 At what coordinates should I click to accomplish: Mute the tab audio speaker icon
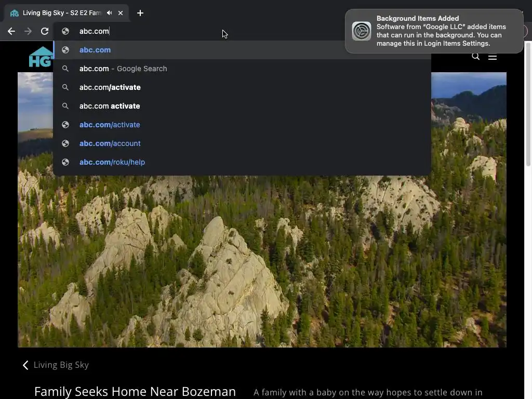pyautogui.click(x=109, y=13)
